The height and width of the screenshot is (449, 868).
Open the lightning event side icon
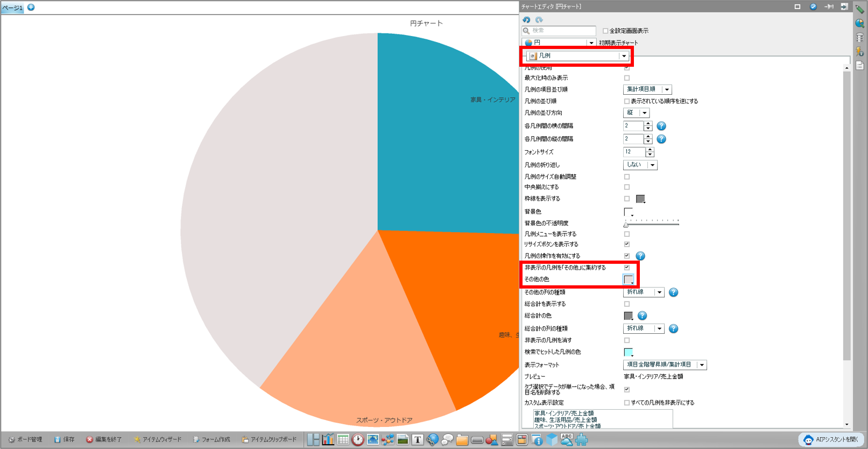point(859,52)
